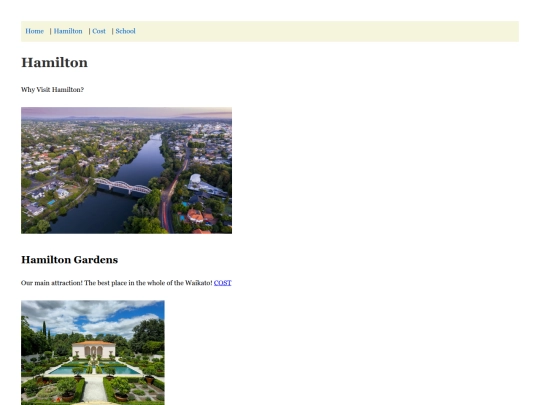Select the 'Hamilton Gardens' subheading
This screenshot has height=405, width=540.
click(x=70, y=260)
